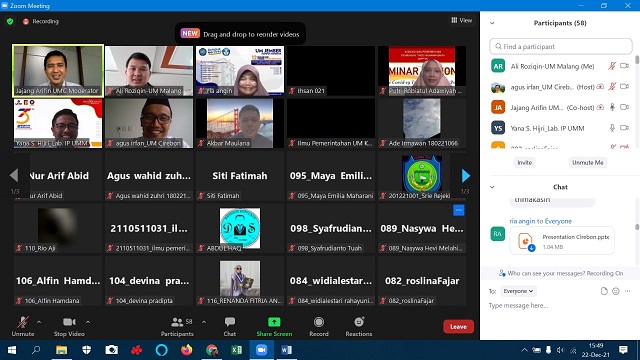The width and height of the screenshot is (640, 360).
Task: Toggle the Participants panel from the toolbar
Action: 177,326
